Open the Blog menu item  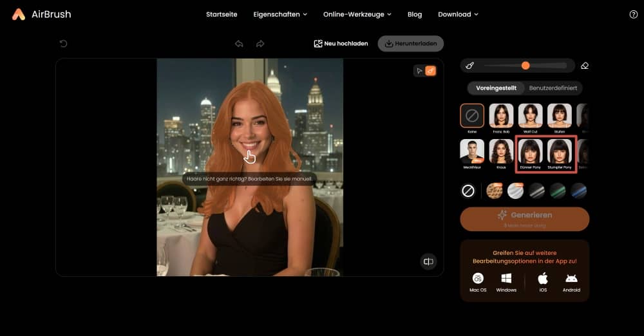(x=415, y=14)
